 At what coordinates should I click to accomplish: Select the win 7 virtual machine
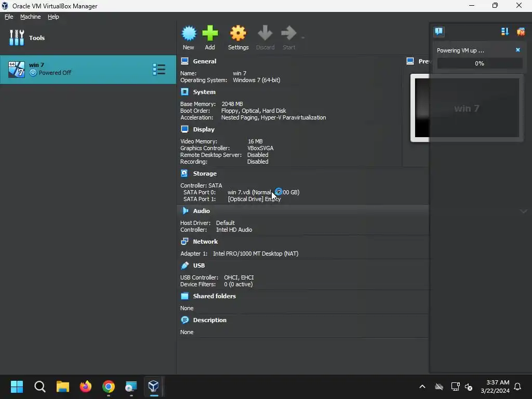(x=88, y=69)
